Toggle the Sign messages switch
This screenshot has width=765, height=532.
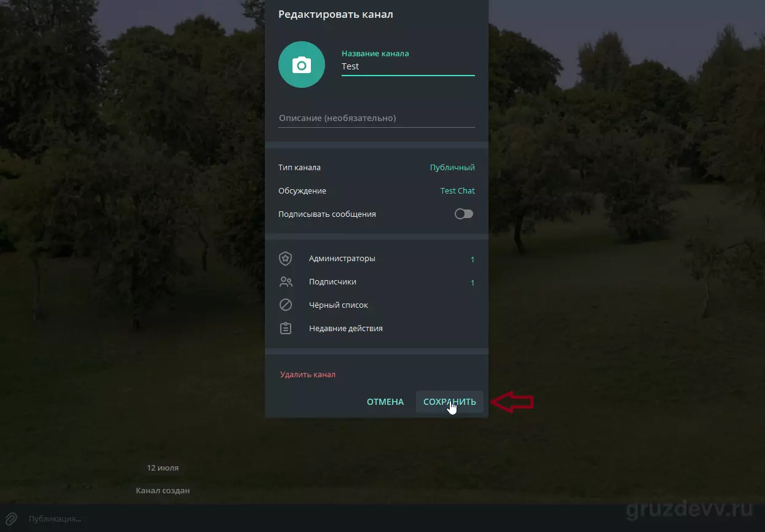[x=464, y=214]
